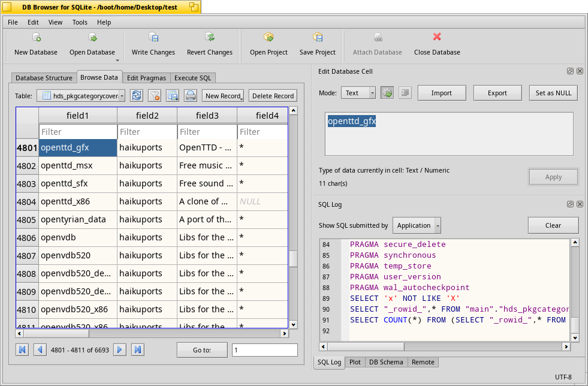The width and height of the screenshot is (588, 386).
Task: Open the Table selector combo box
Action: click(x=81, y=96)
